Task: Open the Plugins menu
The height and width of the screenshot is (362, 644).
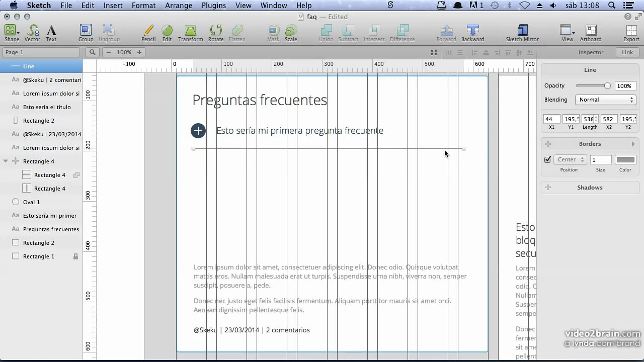Action: pyautogui.click(x=213, y=6)
